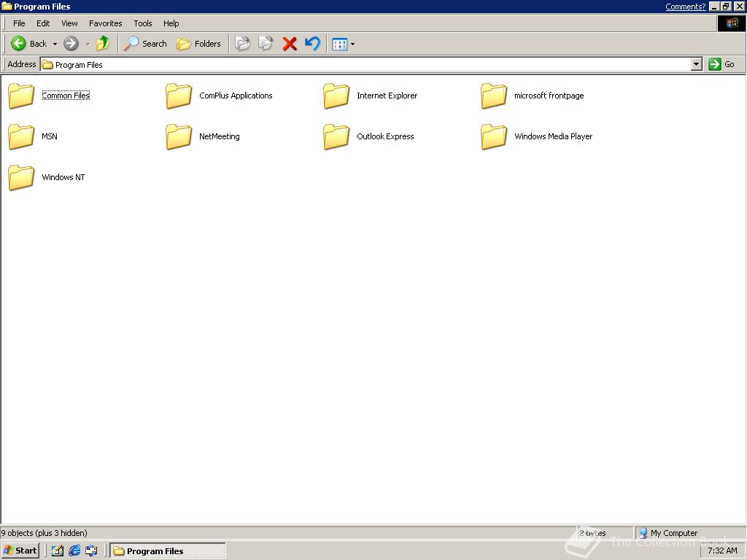The image size is (747, 560).
Task: Select the Internet Explorer folder icon
Action: click(x=336, y=96)
